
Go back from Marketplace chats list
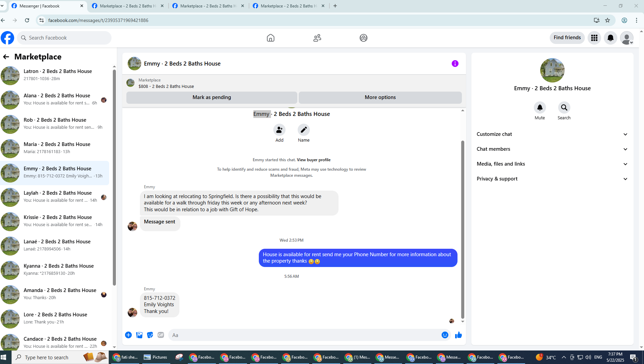(x=6, y=57)
